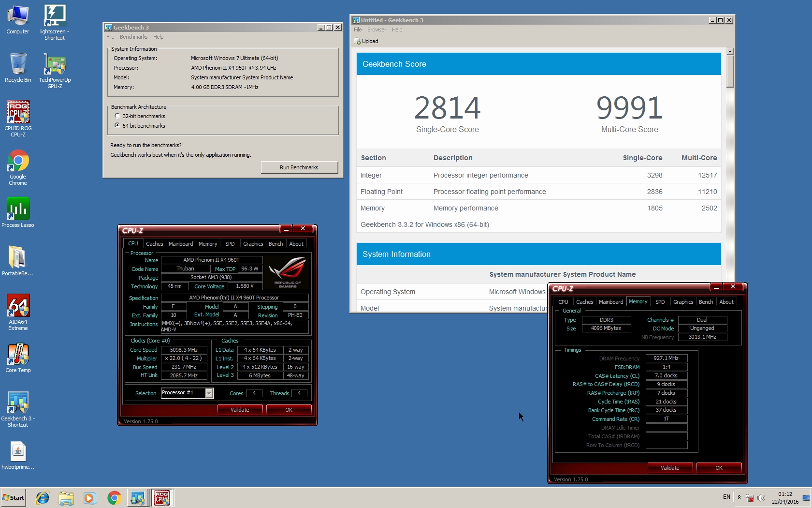Open the network tray icon
This screenshot has width=812, height=508.
coord(750,497)
